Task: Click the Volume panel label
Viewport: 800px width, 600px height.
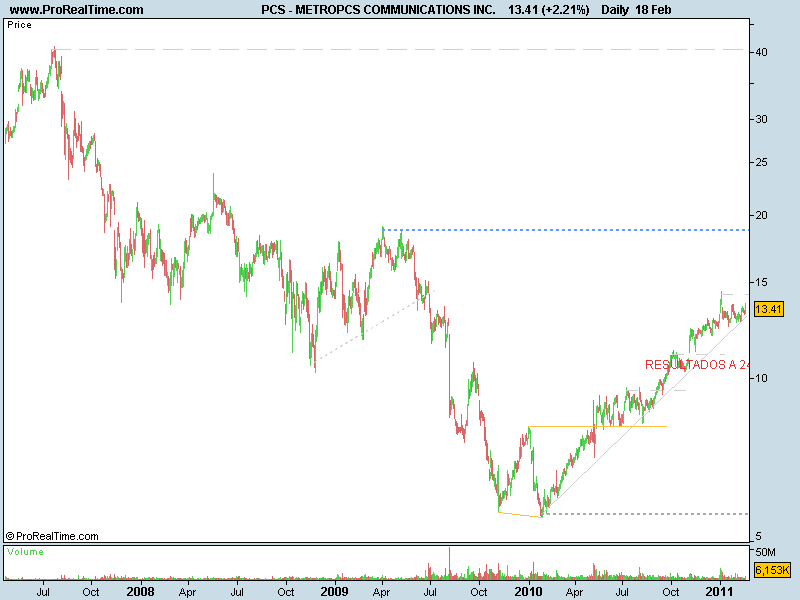Action: click(x=26, y=552)
